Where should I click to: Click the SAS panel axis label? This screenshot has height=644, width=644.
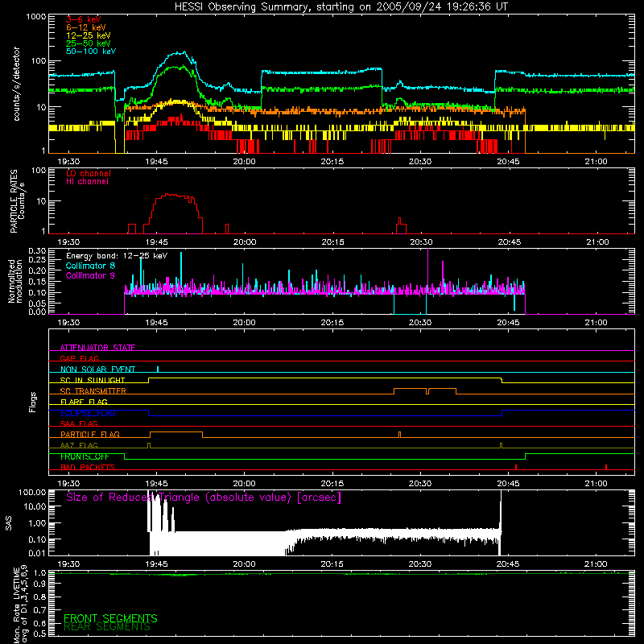point(8,523)
